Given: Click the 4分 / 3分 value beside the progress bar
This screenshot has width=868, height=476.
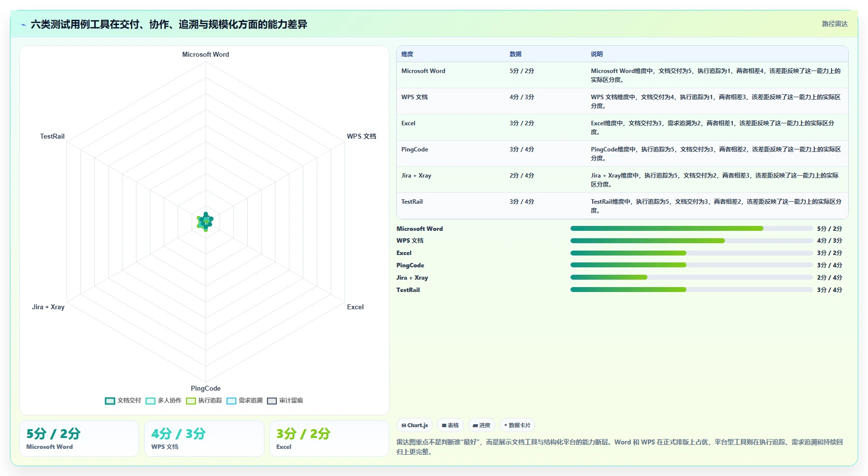Looking at the screenshot, I should point(830,241).
